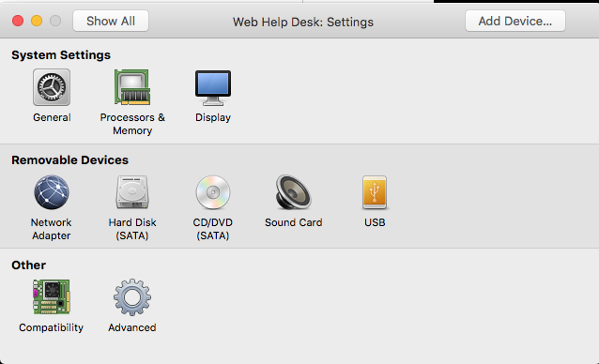Image resolution: width=599 pixels, height=364 pixels.
Task: Open Processors & Memory chip icon
Action: pos(132,87)
